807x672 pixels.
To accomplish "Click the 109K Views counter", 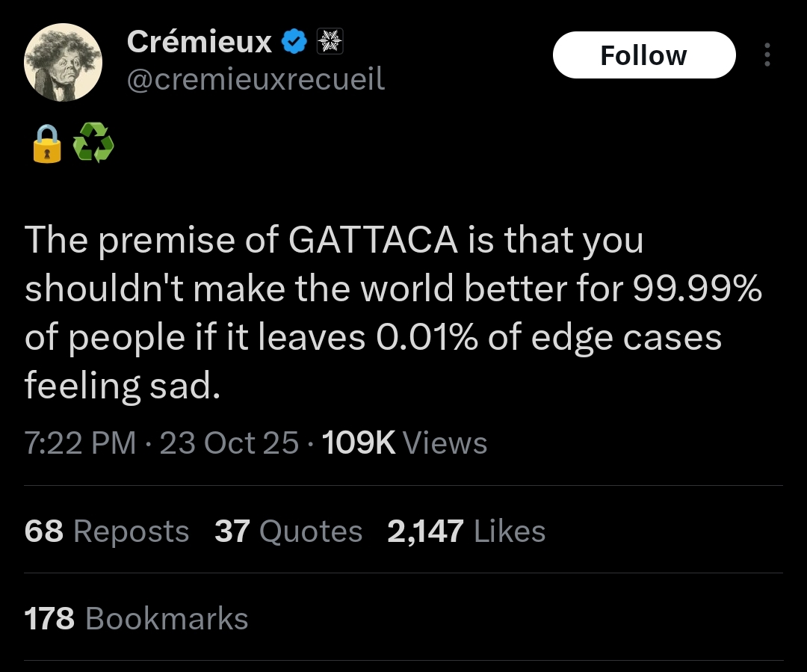I will (404, 443).
